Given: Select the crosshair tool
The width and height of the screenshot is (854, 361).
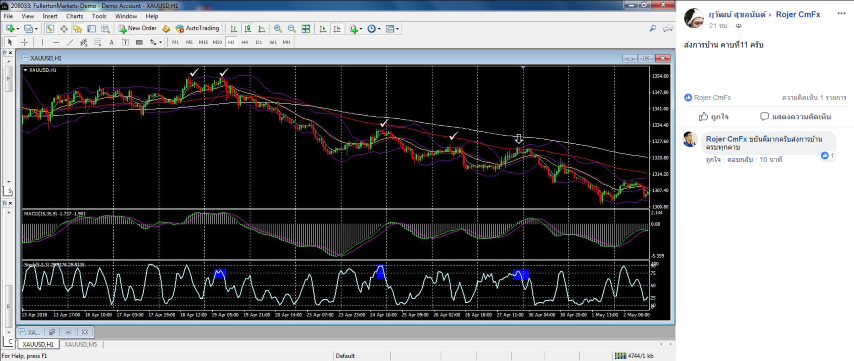Looking at the screenshot, I should pos(25,42).
